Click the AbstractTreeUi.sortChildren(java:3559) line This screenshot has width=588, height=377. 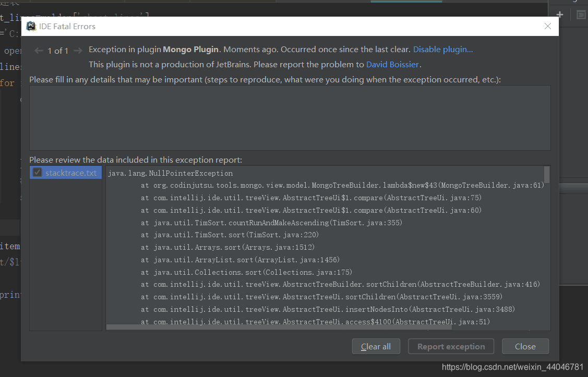point(322,297)
